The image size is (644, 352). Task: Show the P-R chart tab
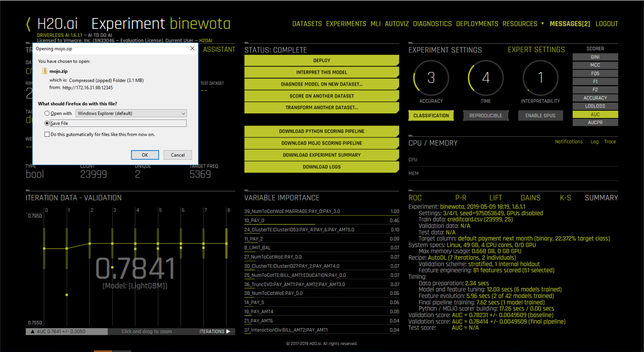461,198
